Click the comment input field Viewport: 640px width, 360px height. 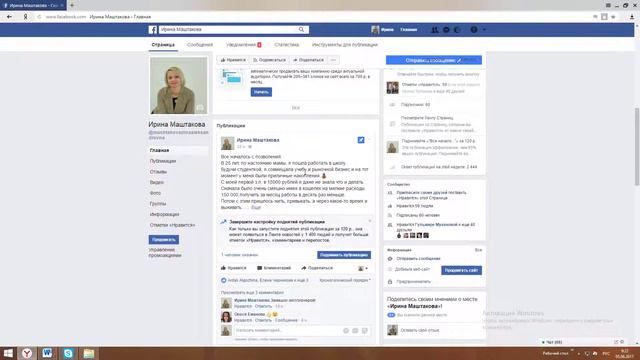(288, 330)
